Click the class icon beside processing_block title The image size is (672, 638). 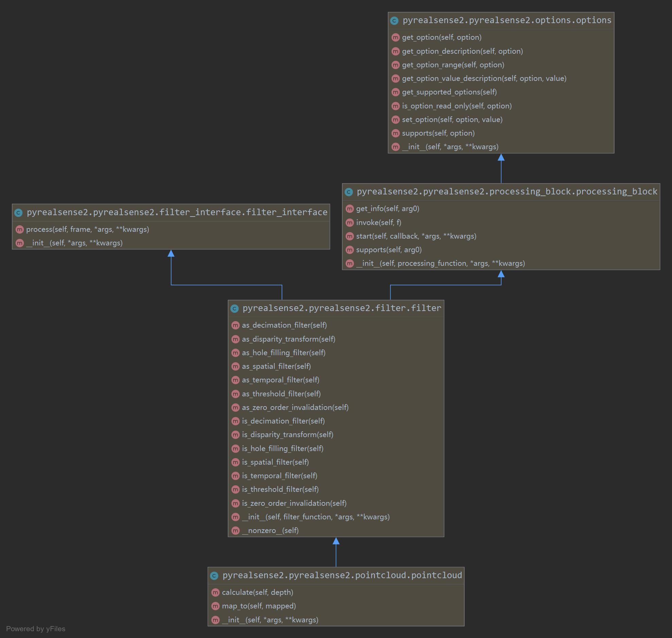(349, 192)
